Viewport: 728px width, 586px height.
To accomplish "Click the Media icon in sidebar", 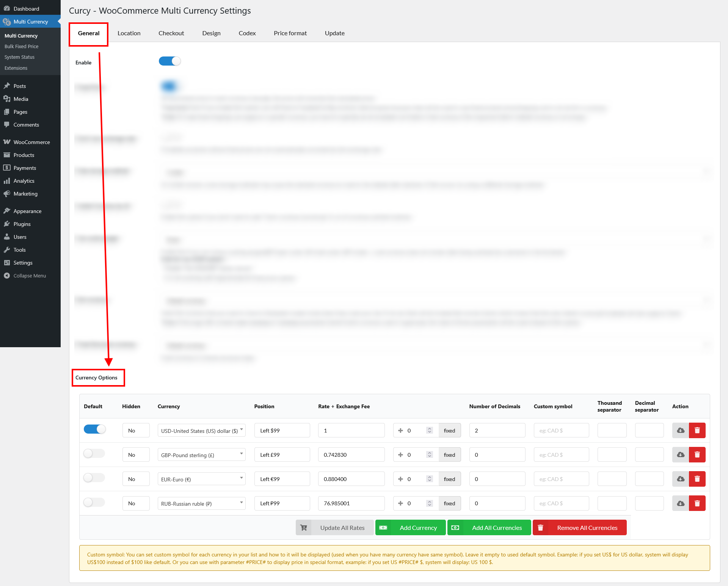I will pyautogui.click(x=7, y=99).
